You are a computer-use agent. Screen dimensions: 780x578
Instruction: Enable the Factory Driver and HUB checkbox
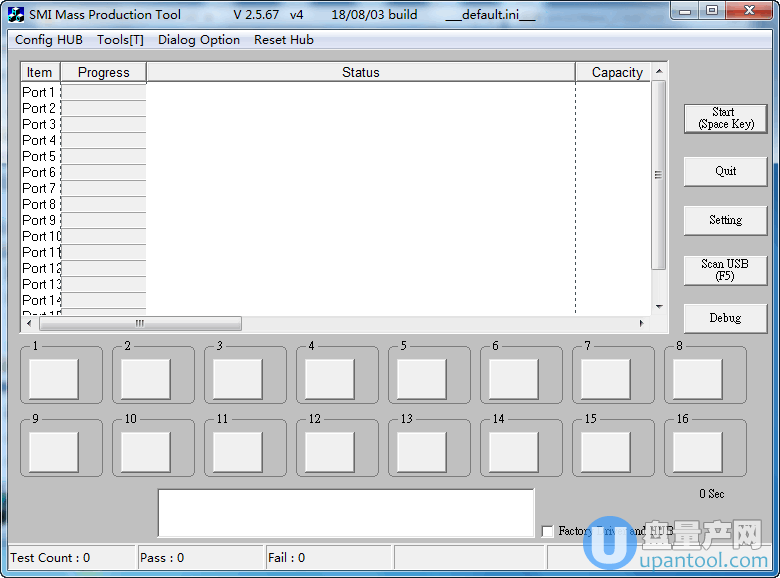547,532
